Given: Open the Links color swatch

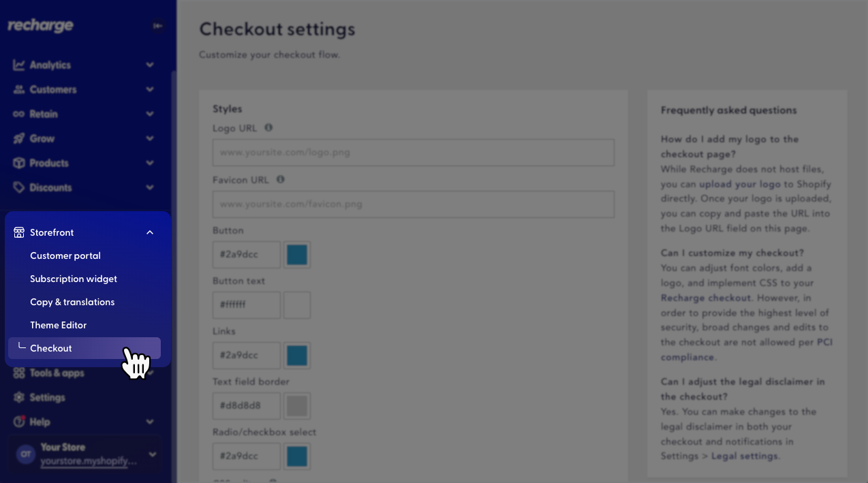Looking at the screenshot, I should [297, 356].
